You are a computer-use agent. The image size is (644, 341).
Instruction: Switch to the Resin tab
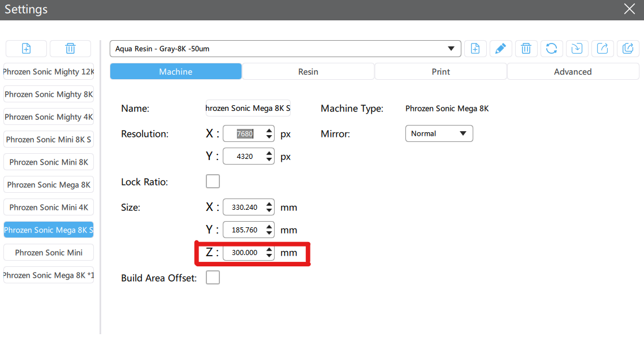308,72
